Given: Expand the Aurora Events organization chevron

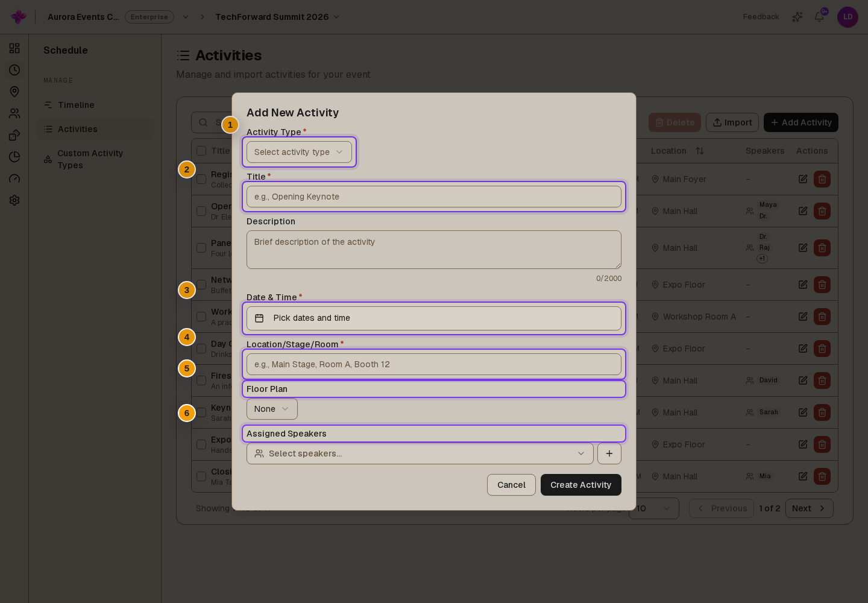Looking at the screenshot, I should click(x=186, y=17).
